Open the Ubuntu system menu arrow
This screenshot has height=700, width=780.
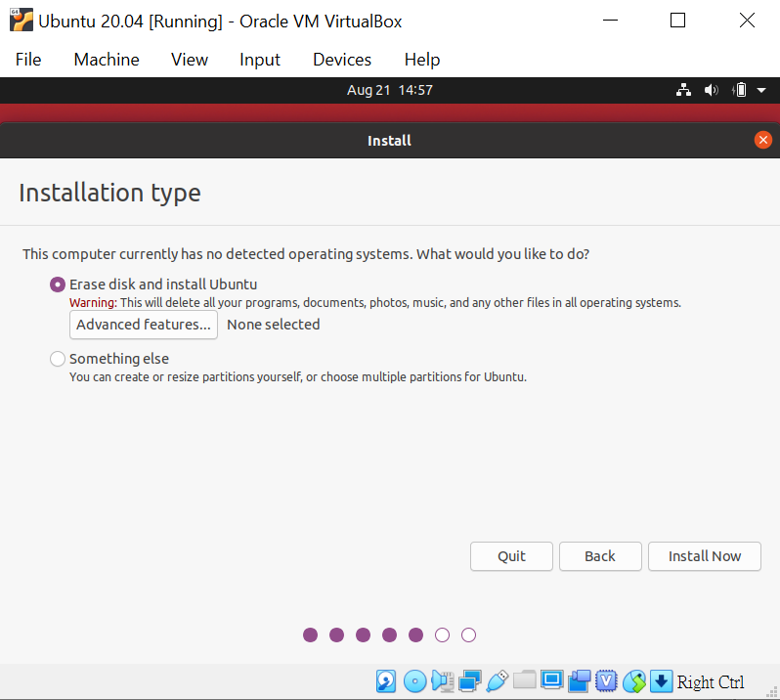click(761, 91)
